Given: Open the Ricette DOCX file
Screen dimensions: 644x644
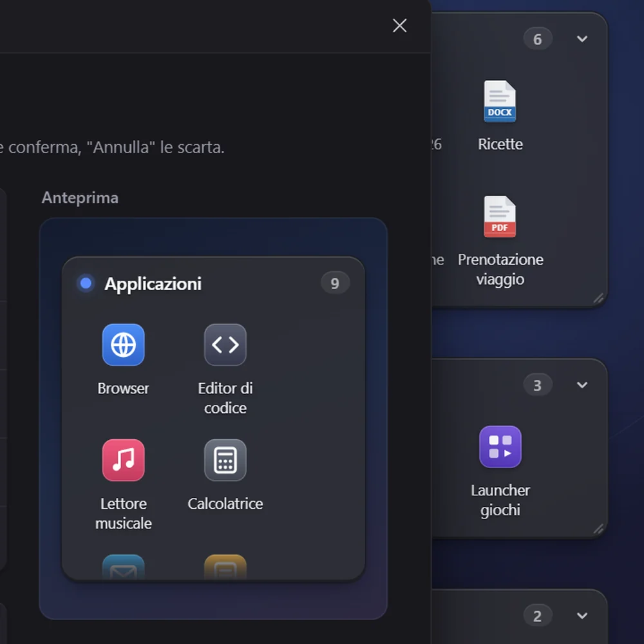Looking at the screenshot, I should tap(500, 101).
